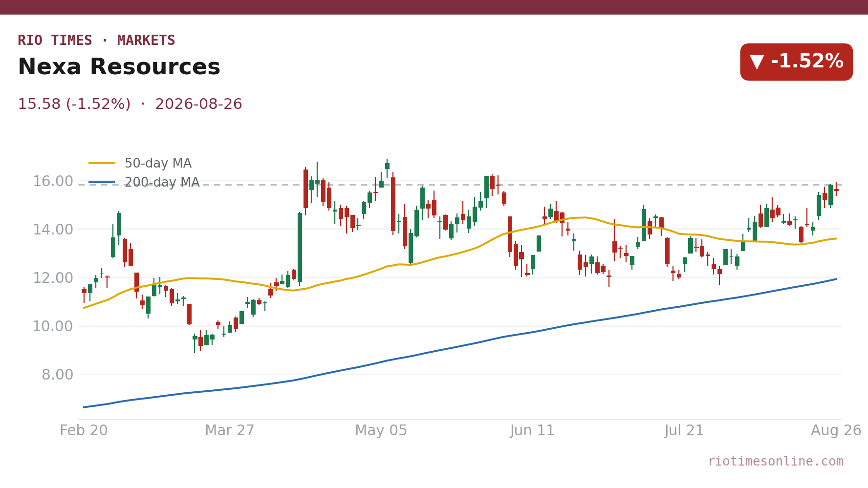Click the yellow 50-day MA legend swatch
The image size is (868, 488).
pyautogui.click(x=102, y=164)
